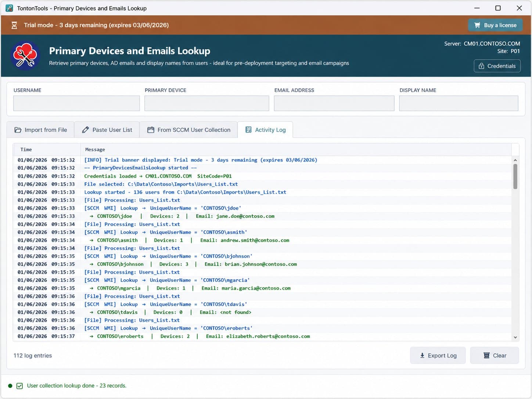Toggle the status bar checkmark box
Image resolution: width=532 pixels, height=399 pixels.
19,386
